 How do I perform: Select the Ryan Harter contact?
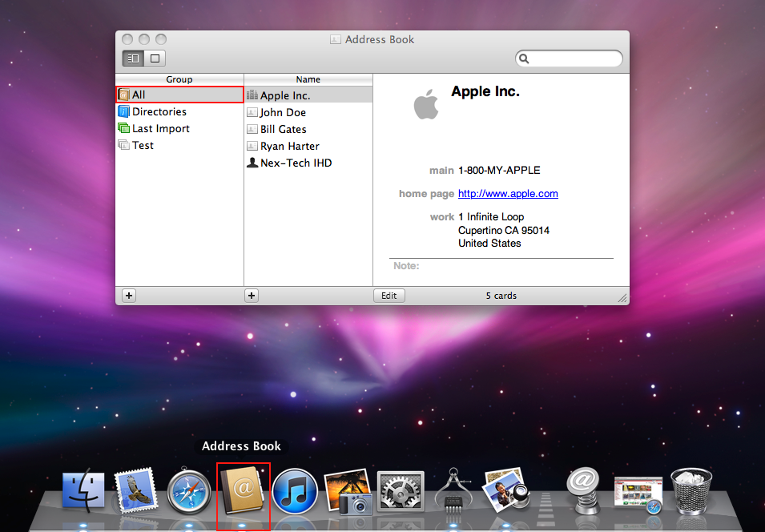[308, 146]
